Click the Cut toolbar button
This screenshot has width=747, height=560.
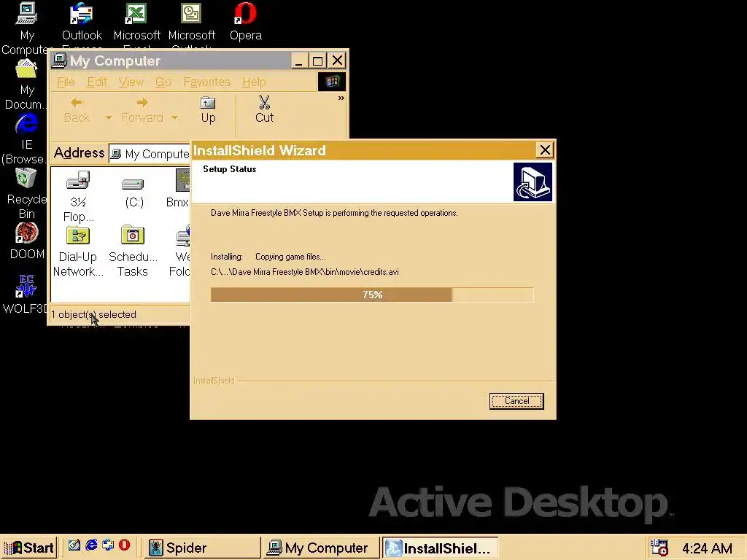pyautogui.click(x=264, y=111)
